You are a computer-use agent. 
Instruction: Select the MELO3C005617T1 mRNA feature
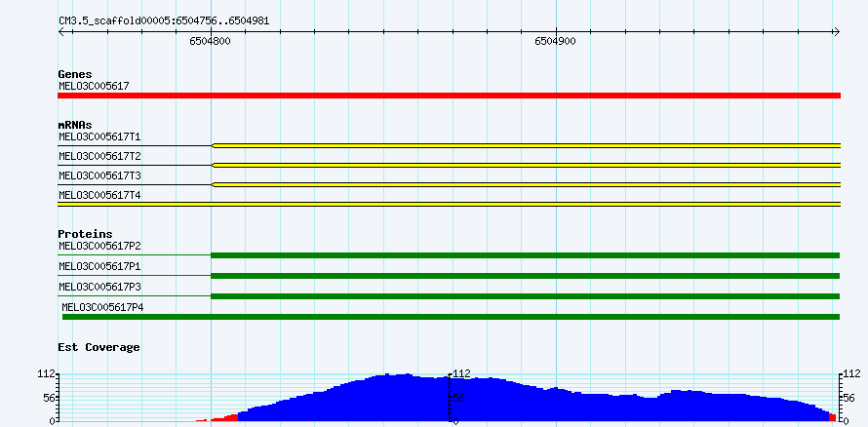[x=449, y=145]
